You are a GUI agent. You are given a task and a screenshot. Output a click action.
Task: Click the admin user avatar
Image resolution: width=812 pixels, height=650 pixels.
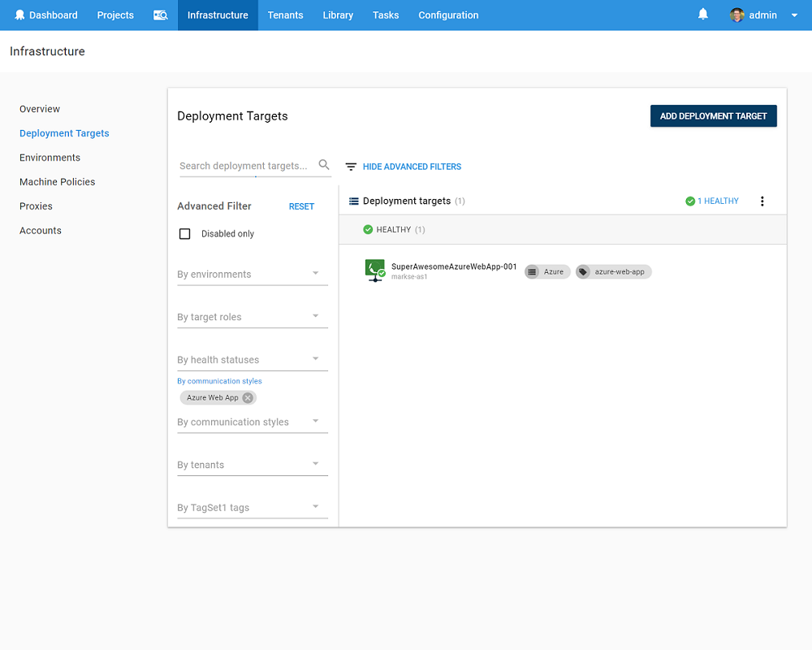[737, 15]
